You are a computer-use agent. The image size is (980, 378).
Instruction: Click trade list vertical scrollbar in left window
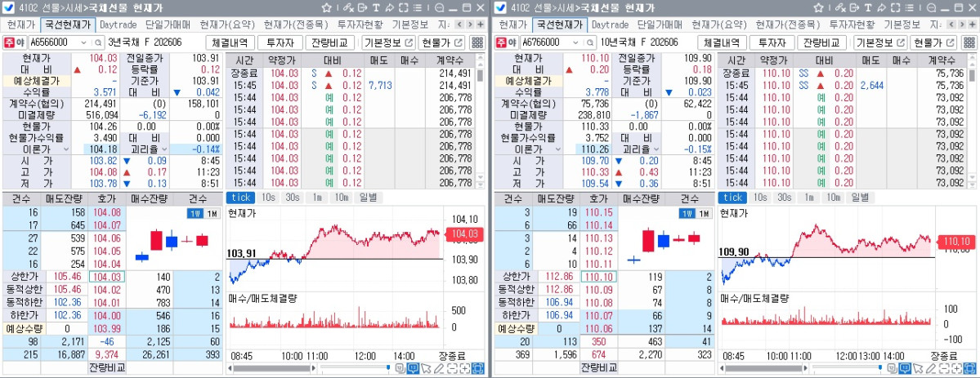coord(481,76)
